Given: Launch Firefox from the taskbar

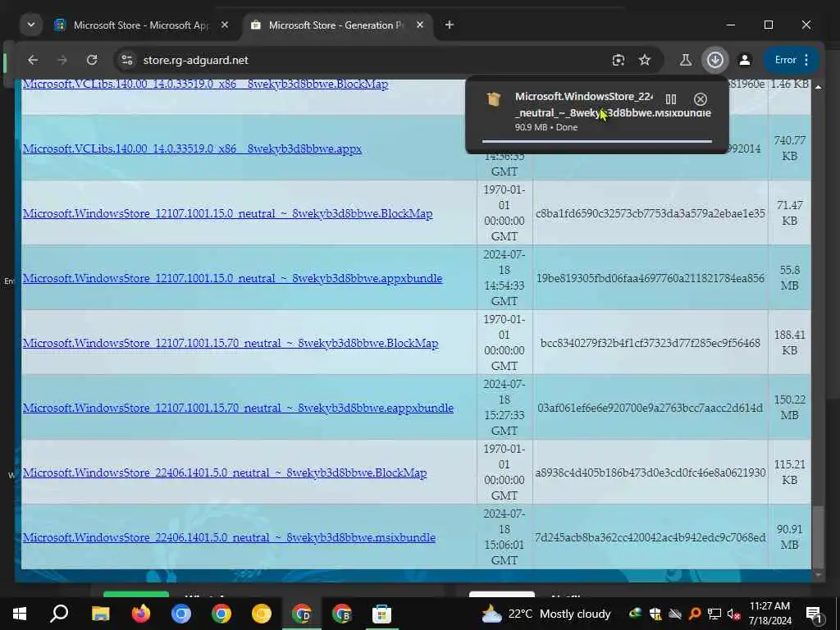Looking at the screenshot, I should [x=141, y=614].
